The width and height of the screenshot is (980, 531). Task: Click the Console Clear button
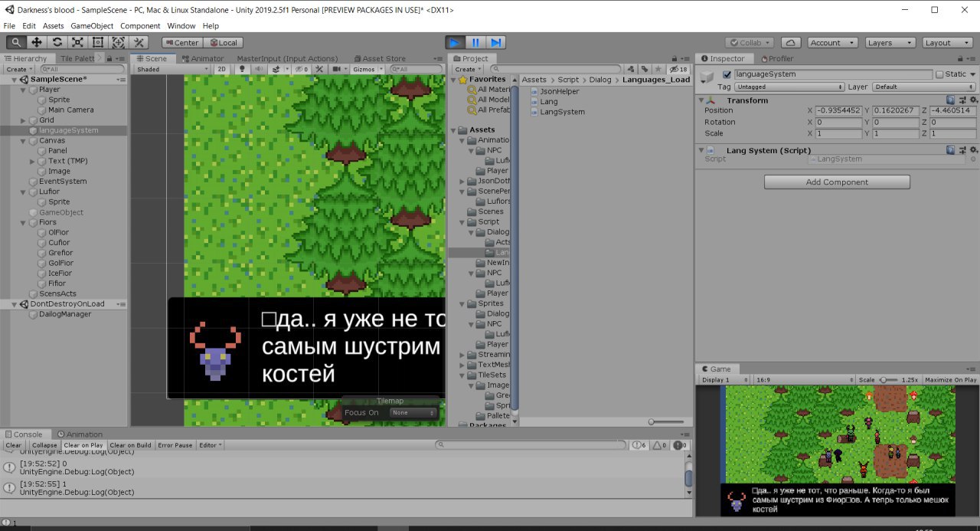tap(14, 445)
